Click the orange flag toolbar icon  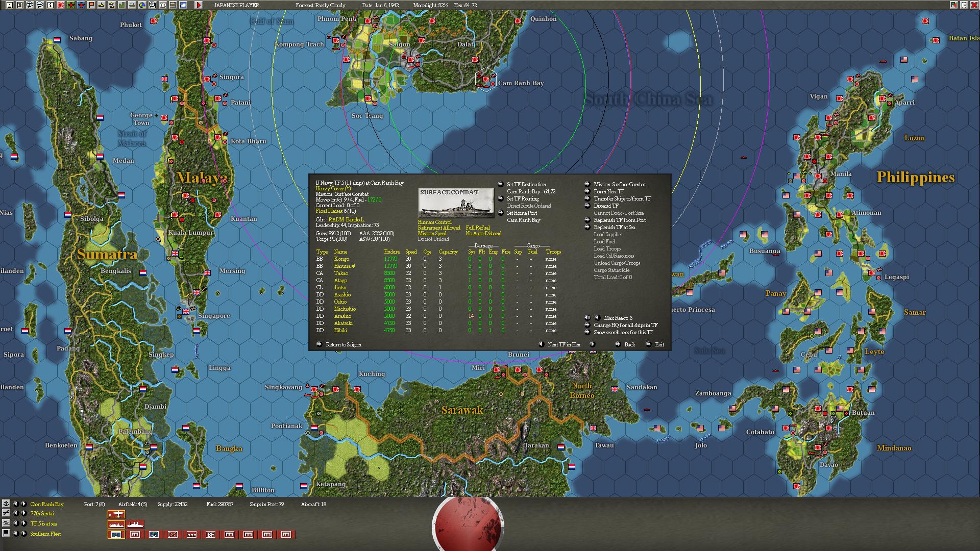click(91, 5)
